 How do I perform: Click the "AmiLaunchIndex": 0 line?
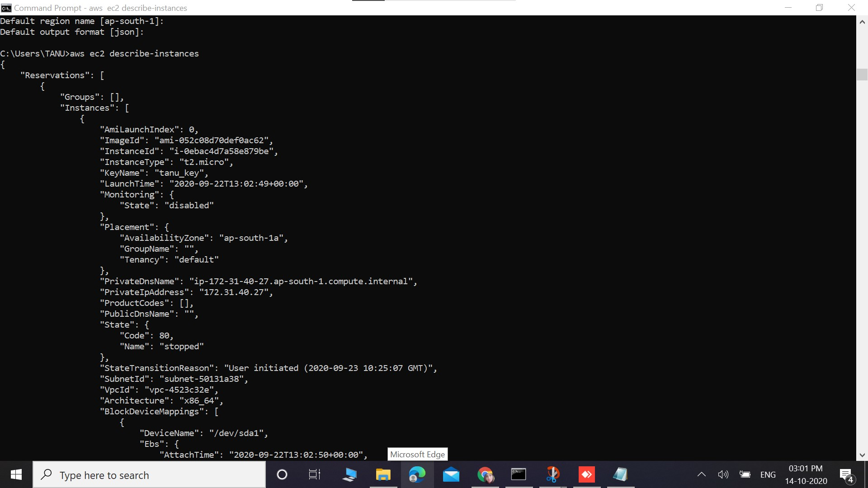(149, 130)
